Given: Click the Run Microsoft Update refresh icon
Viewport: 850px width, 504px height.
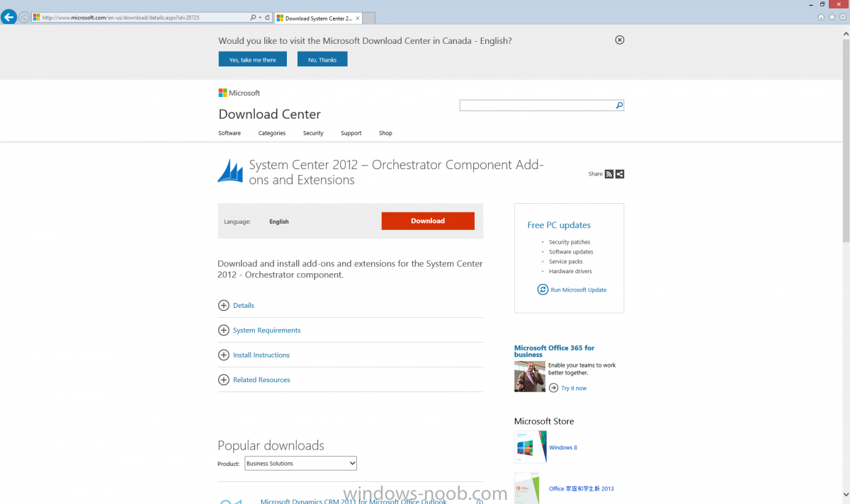Looking at the screenshot, I should click(543, 290).
